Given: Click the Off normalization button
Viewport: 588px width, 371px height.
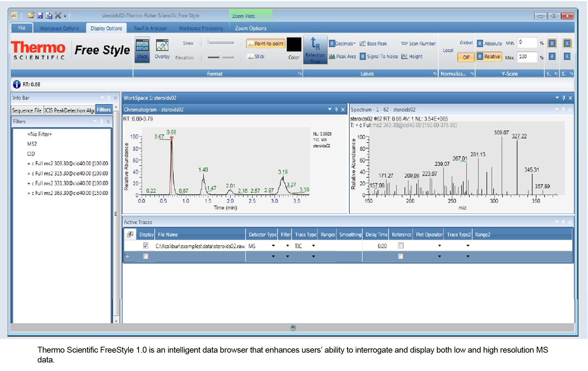Looking at the screenshot, I should coord(466,57).
